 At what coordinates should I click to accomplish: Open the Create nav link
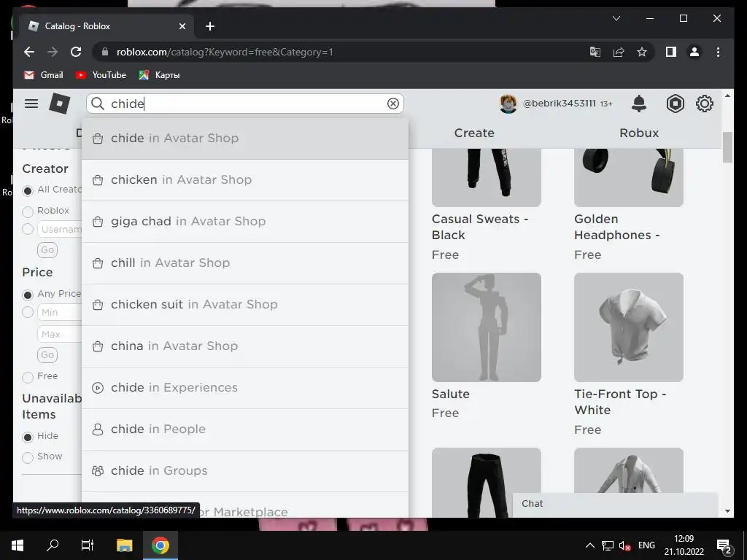[x=474, y=133]
